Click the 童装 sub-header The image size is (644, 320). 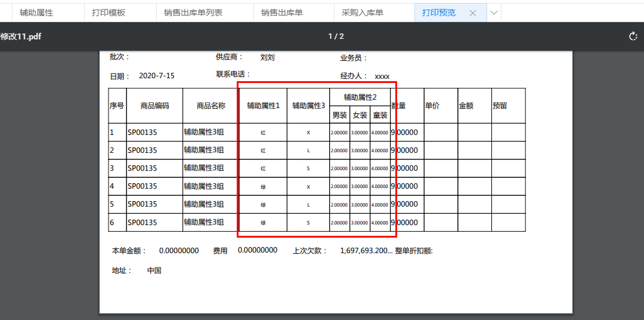point(380,115)
